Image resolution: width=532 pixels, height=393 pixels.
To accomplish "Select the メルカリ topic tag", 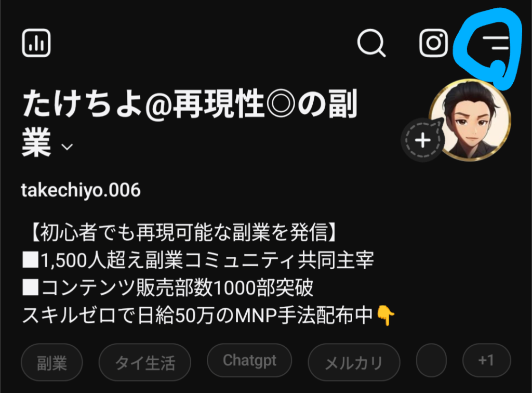I will (354, 362).
